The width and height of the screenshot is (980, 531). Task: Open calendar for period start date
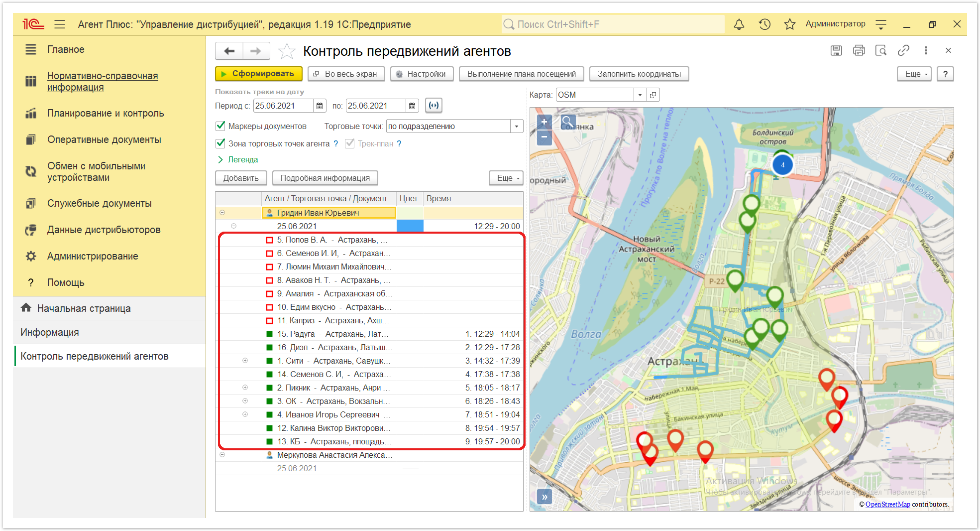click(x=320, y=106)
